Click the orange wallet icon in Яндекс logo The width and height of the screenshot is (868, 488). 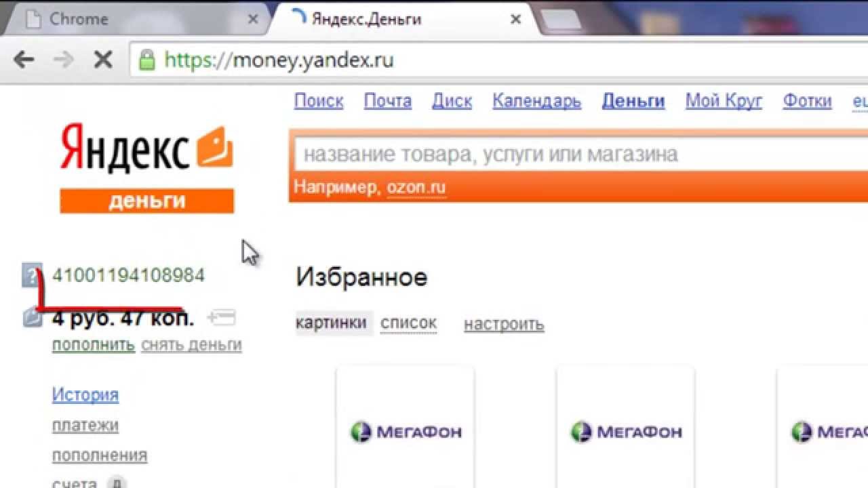(215, 146)
